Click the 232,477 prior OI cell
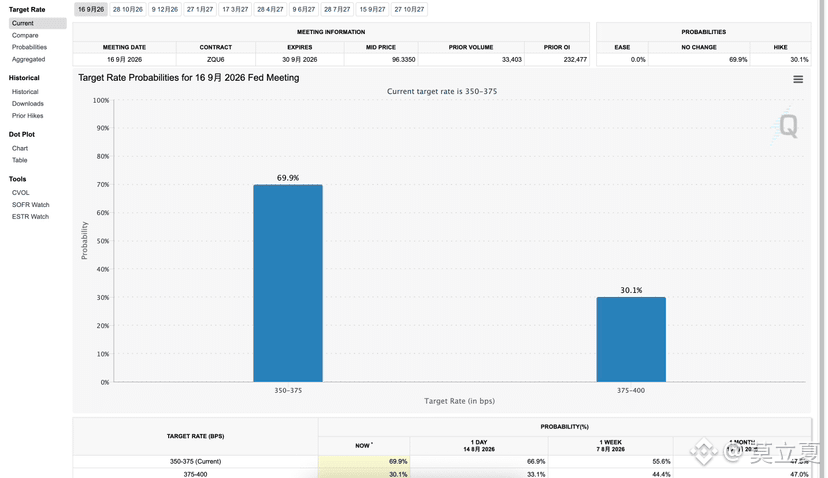 point(557,60)
